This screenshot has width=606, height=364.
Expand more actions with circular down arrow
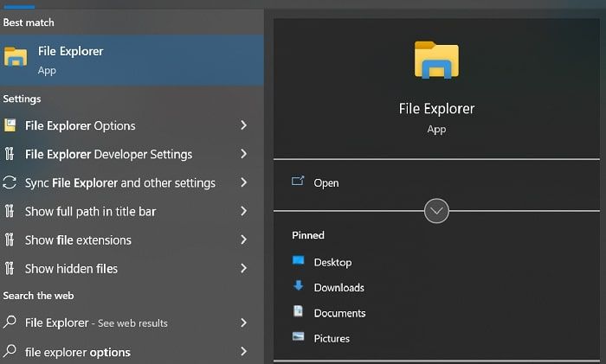point(436,211)
